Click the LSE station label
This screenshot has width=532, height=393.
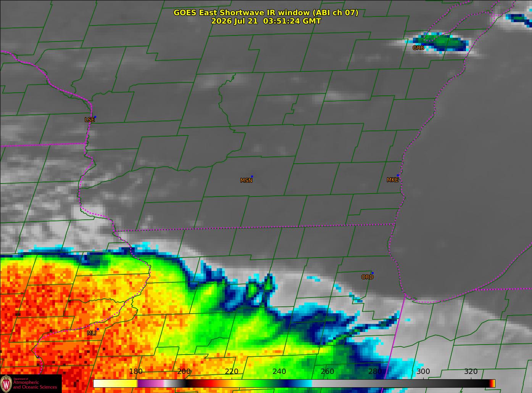tap(89, 119)
